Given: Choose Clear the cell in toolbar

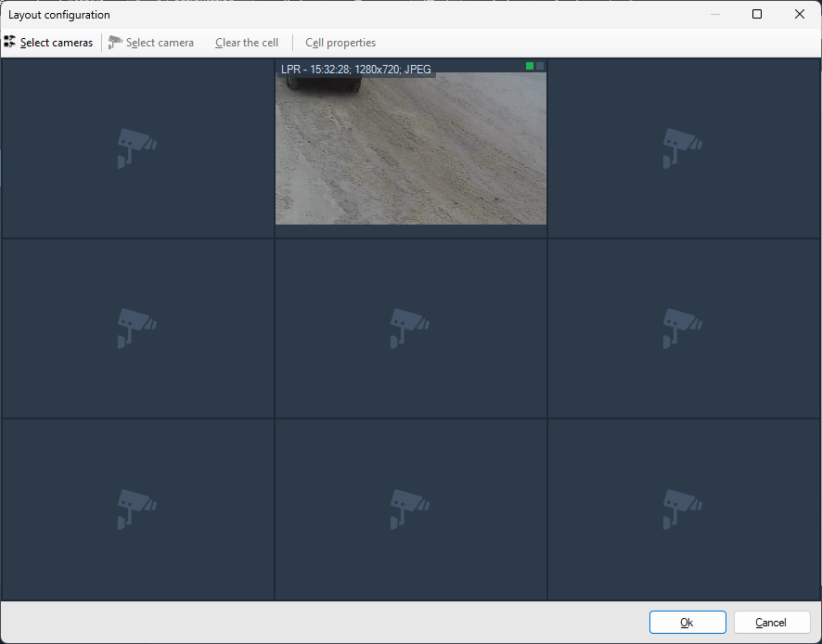Looking at the screenshot, I should 247,43.
